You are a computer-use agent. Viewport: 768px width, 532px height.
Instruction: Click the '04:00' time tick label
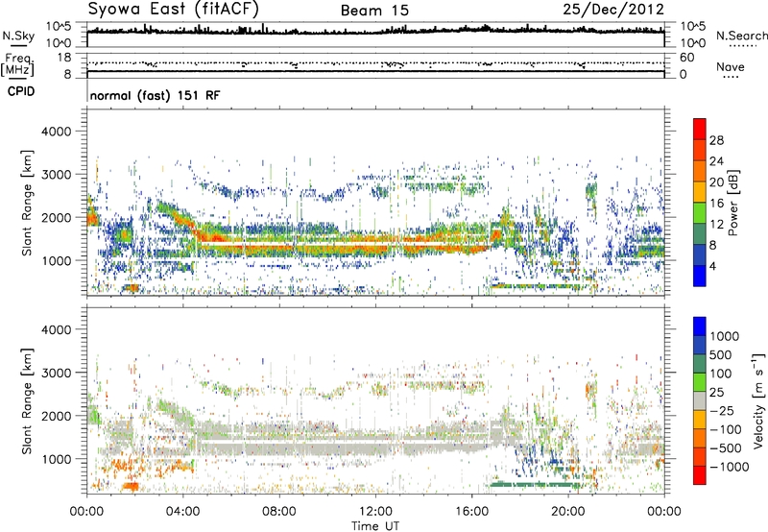pos(182,512)
